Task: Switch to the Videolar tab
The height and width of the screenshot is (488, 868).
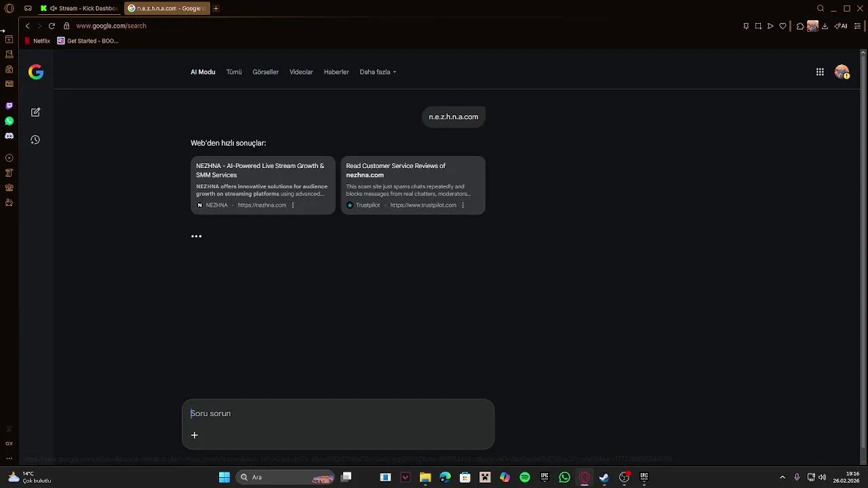Action: click(x=301, y=72)
